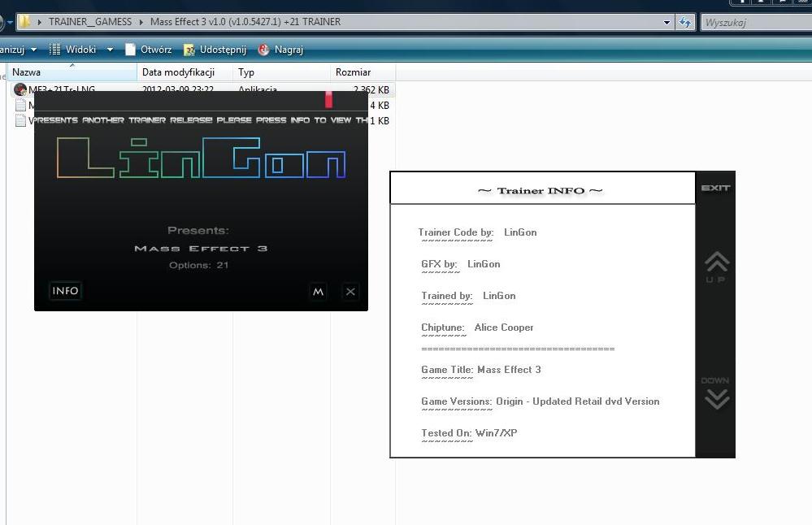The height and width of the screenshot is (525, 812).
Task: Sort by the Rozmiar column header
Action: [363, 72]
